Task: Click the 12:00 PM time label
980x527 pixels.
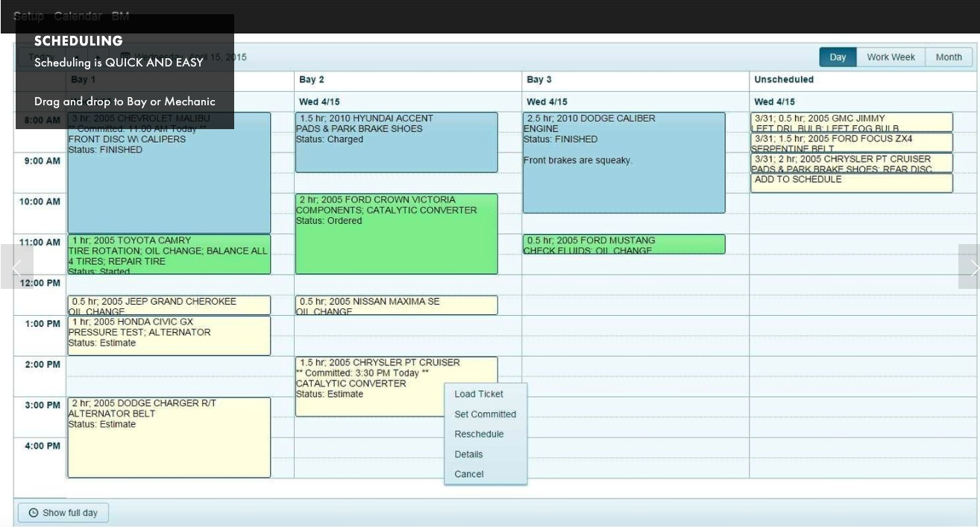Action: tap(40, 283)
